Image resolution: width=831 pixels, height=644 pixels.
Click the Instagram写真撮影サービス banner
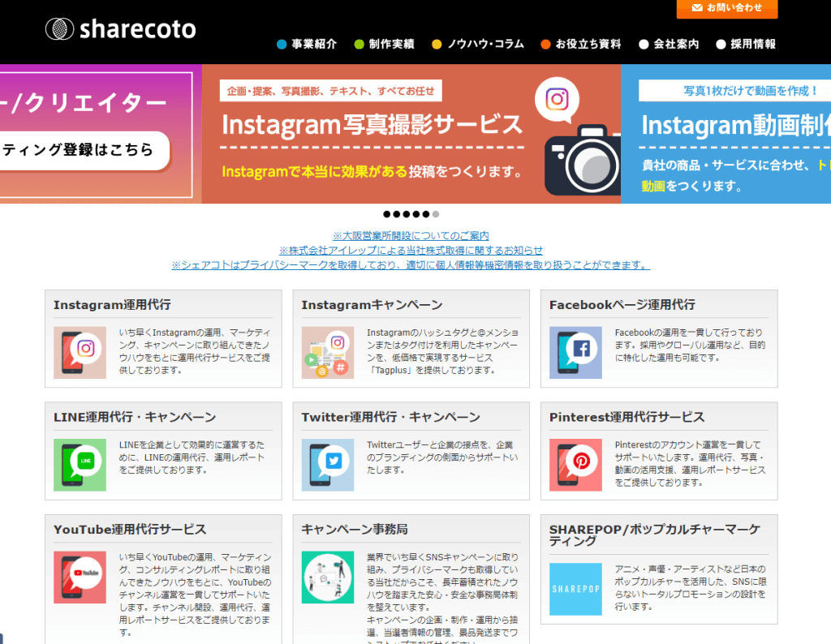411,134
